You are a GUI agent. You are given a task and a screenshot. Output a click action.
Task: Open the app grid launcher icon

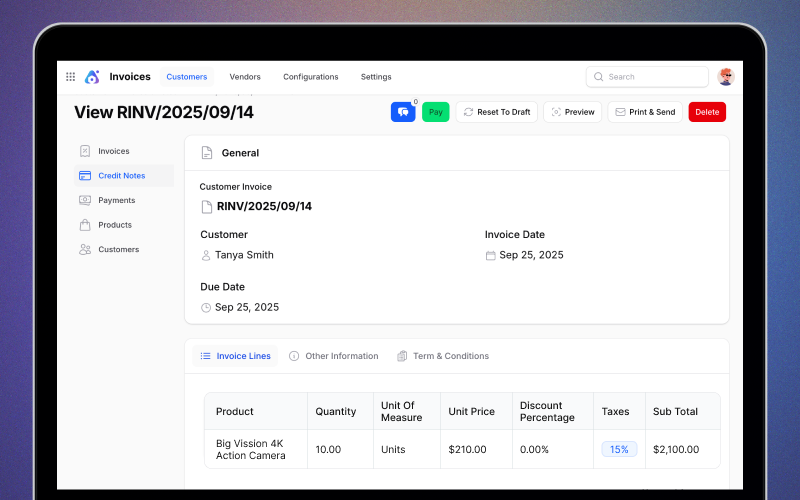tap(70, 77)
